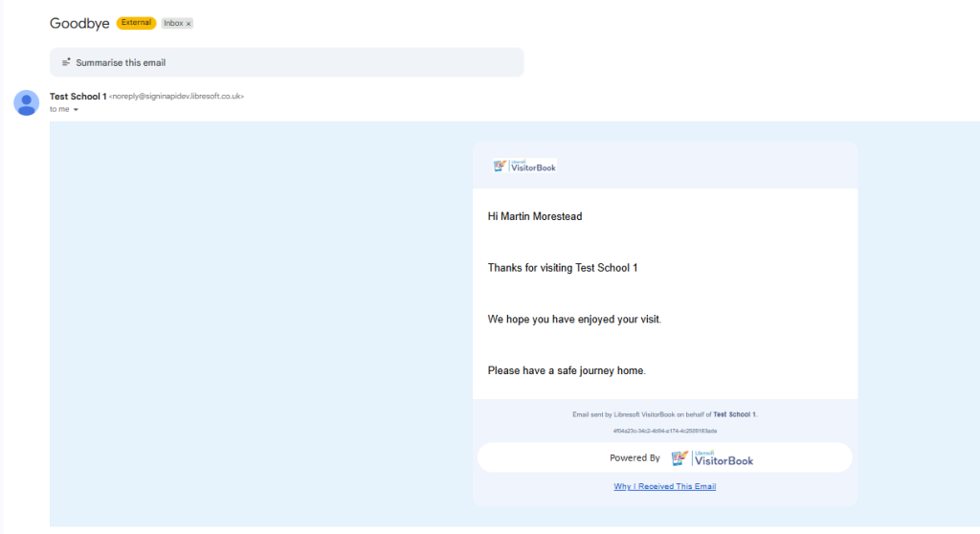Click the noreply sender email address
Viewport: 980px width, 534px height.
[176, 97]
